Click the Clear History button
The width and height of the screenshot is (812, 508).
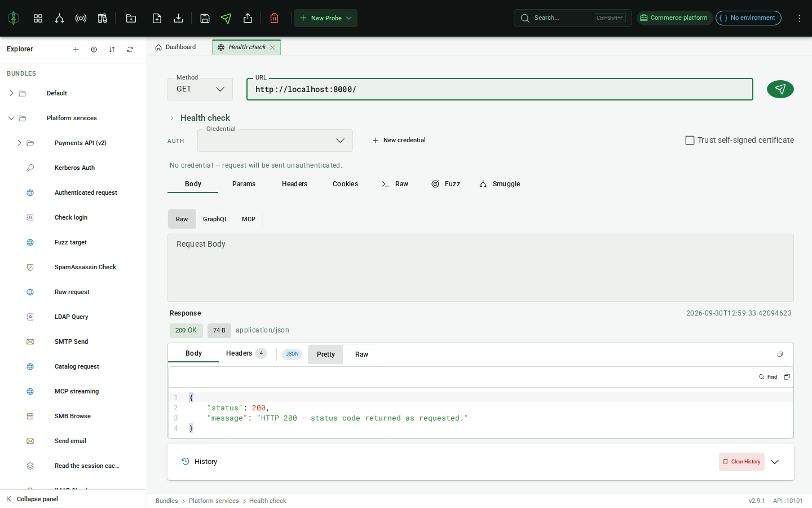pos(742,462)
